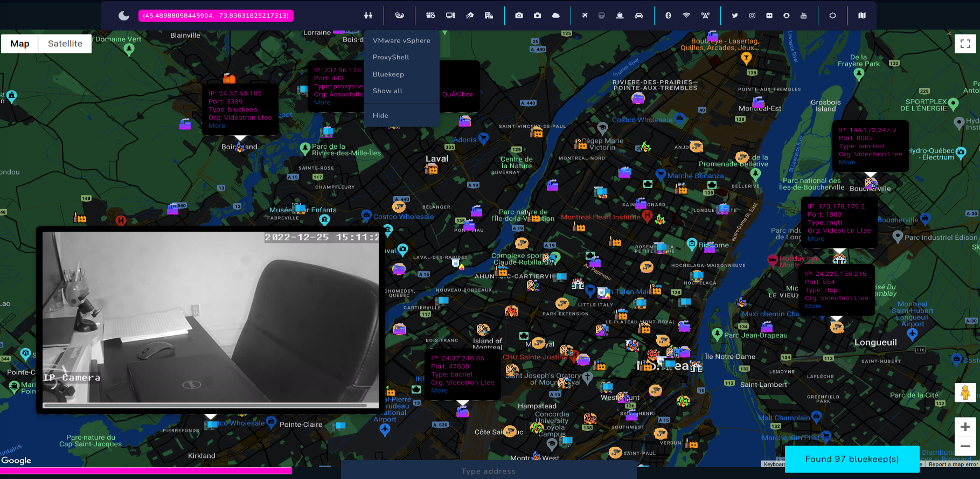
Task: Click the Costco Wholesale pin near Laval
Action: 366,216
